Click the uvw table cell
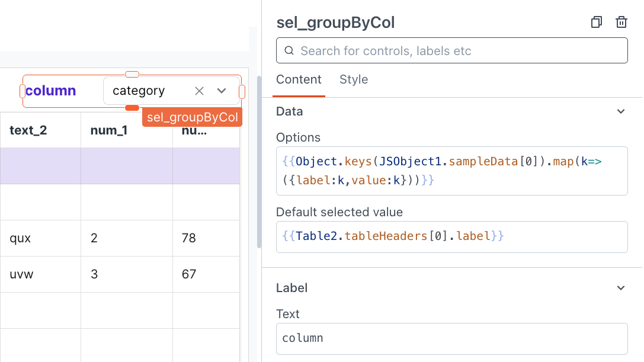The image size is (644, 362). [x=21, y=274]
